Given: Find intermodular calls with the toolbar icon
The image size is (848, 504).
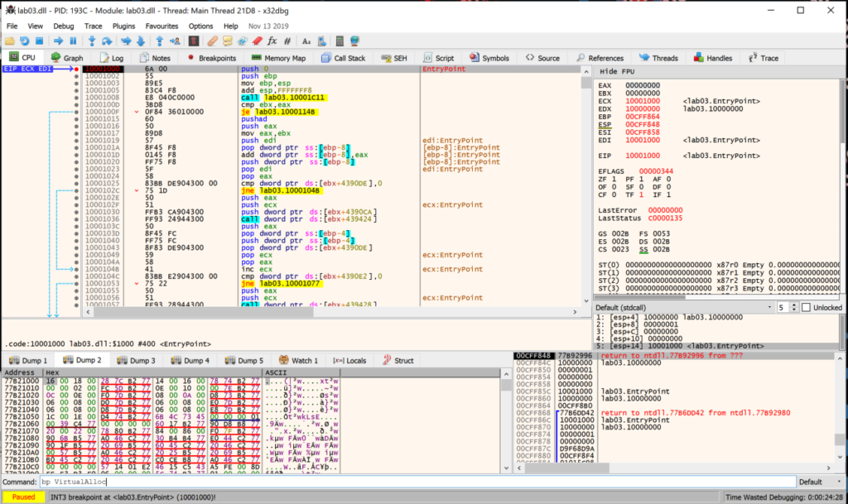Looking at the screenshot, I should pos(321,41).
